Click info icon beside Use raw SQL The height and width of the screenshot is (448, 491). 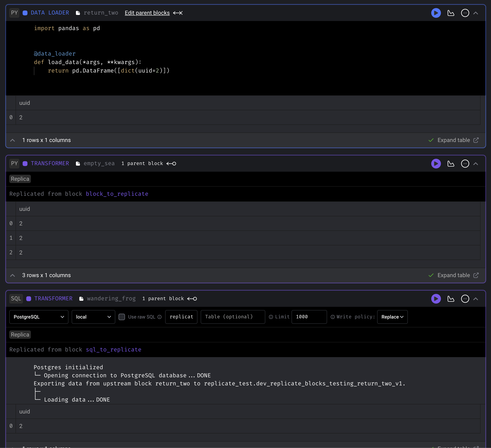tap(159, 317)
